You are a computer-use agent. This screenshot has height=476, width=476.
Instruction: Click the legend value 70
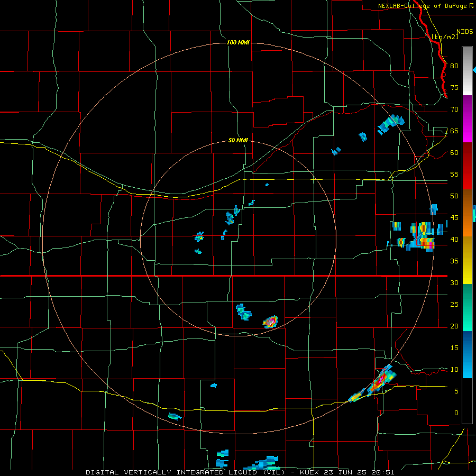tap(454, 109)
